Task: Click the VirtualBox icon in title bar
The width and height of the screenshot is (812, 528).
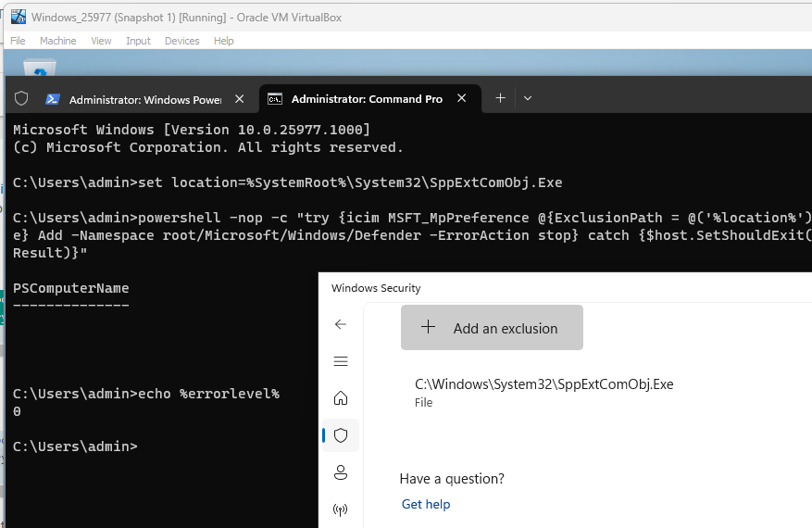Action: coord(19,17)
